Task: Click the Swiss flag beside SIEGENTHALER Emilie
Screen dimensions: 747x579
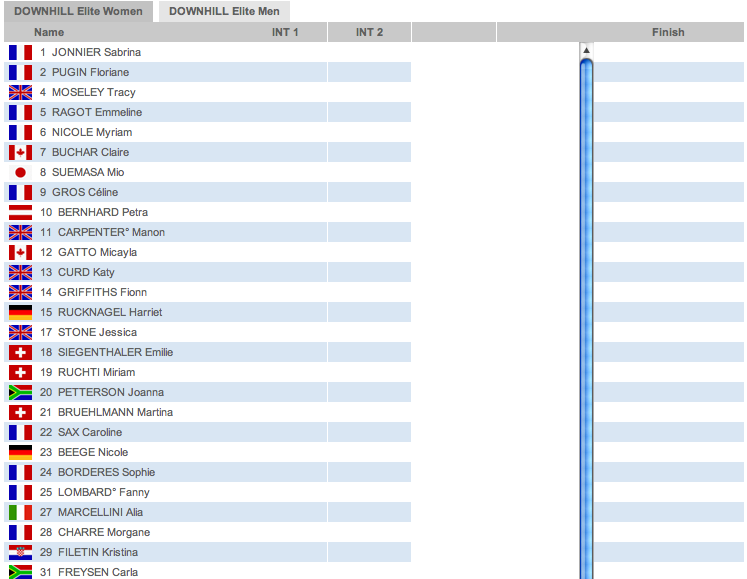Action: pyautogui.click(x=20, y=352)
